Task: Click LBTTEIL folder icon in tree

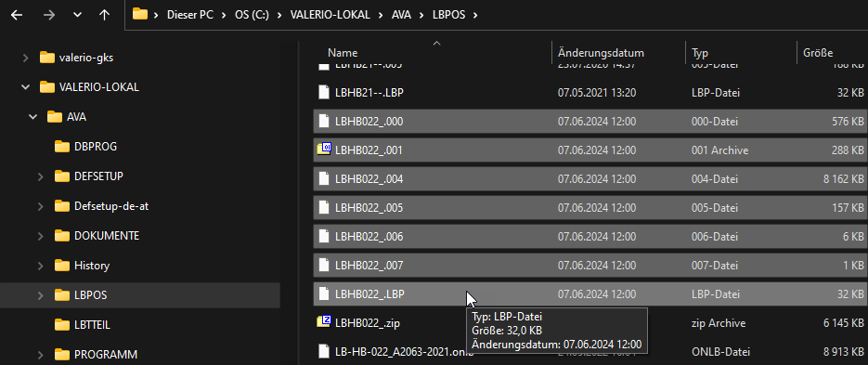Action: [62, 324]
